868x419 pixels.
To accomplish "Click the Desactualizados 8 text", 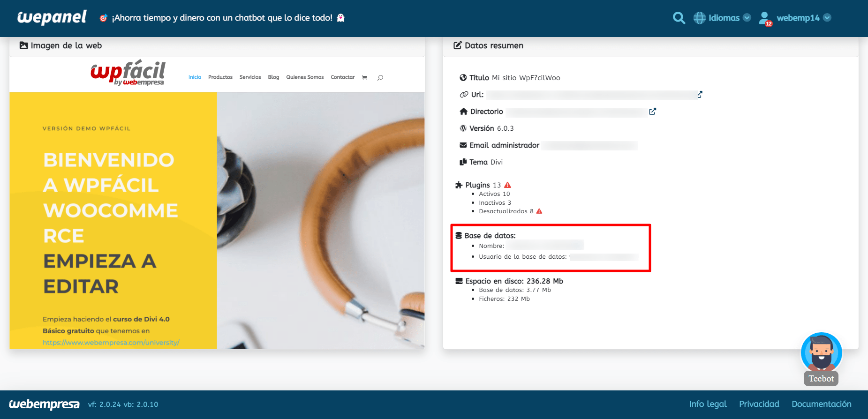I will point(506,211).
